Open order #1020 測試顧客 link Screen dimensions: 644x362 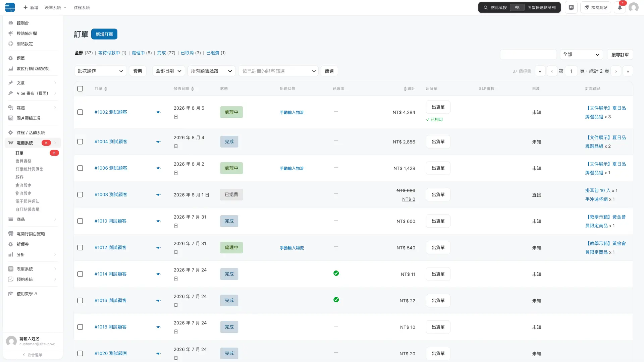111,353
